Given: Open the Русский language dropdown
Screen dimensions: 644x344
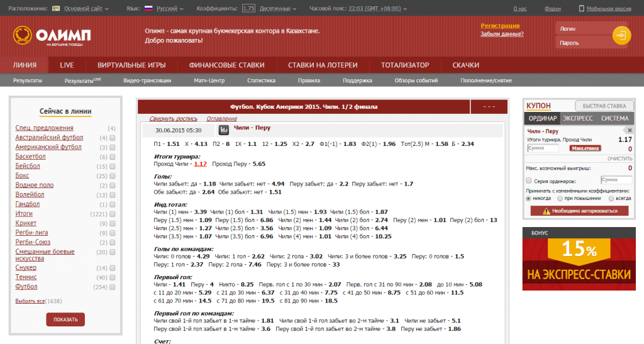Looking at the screenshot, I should point(170,8).
